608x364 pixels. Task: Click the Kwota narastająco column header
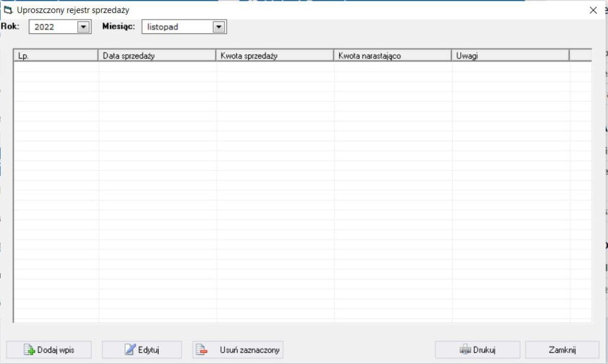[392, 55]
